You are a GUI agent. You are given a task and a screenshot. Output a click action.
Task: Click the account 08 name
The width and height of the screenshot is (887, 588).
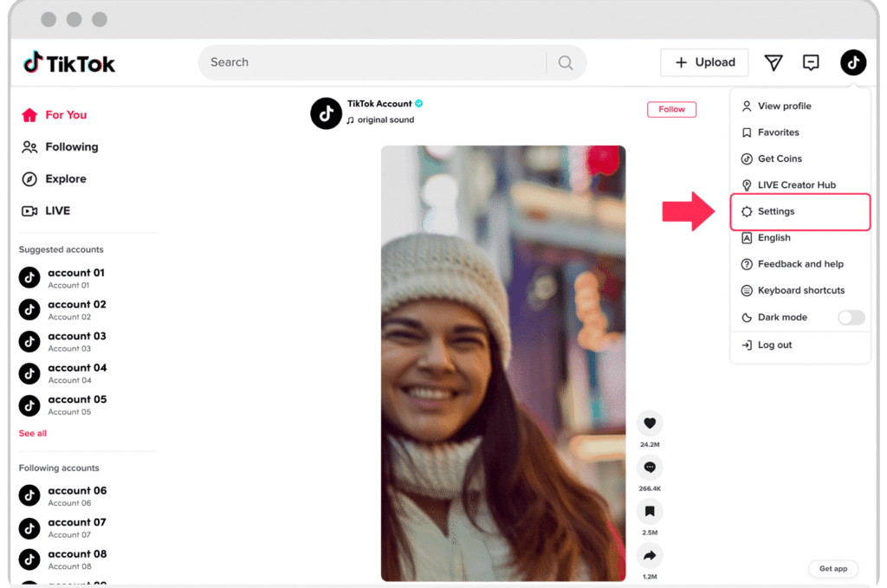point(77,553)
